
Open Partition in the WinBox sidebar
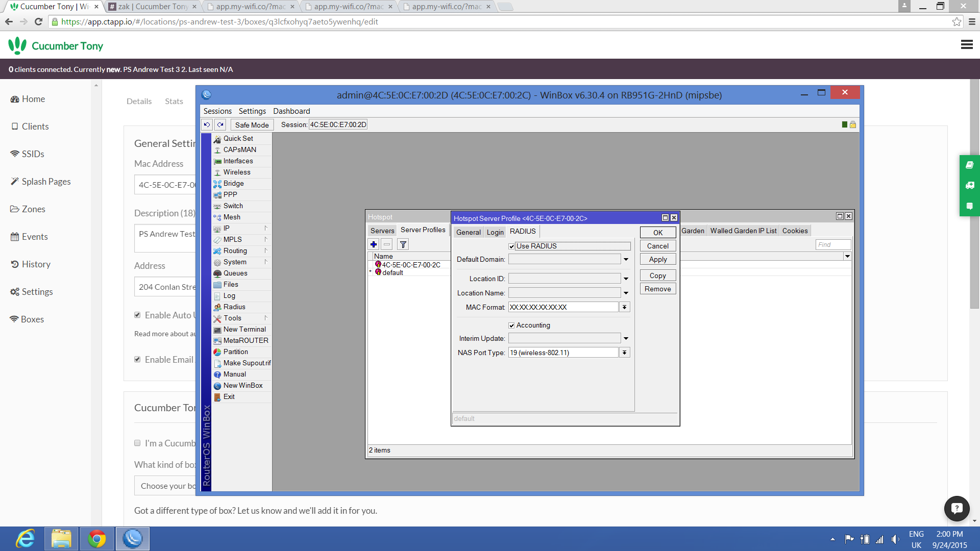click(235, 352)
